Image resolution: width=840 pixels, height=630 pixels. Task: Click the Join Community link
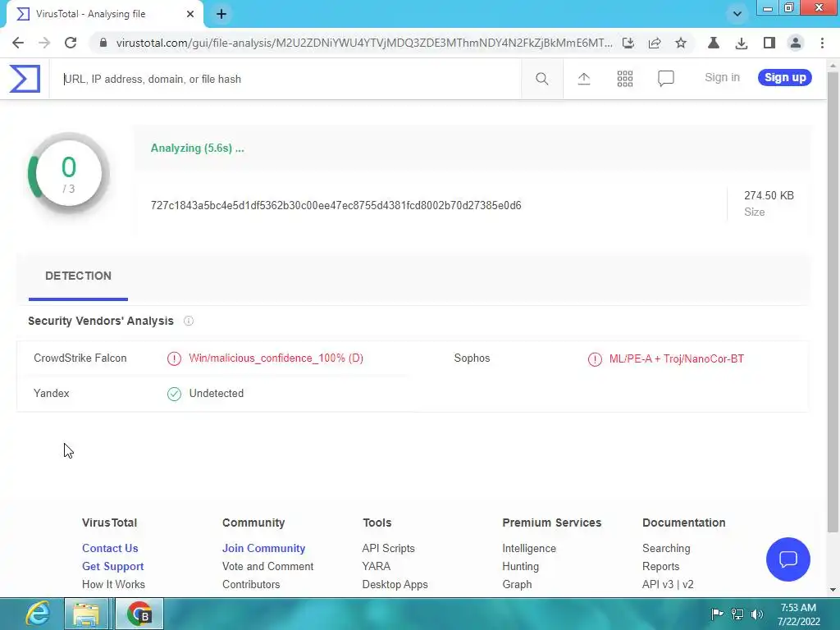(263, 549)
